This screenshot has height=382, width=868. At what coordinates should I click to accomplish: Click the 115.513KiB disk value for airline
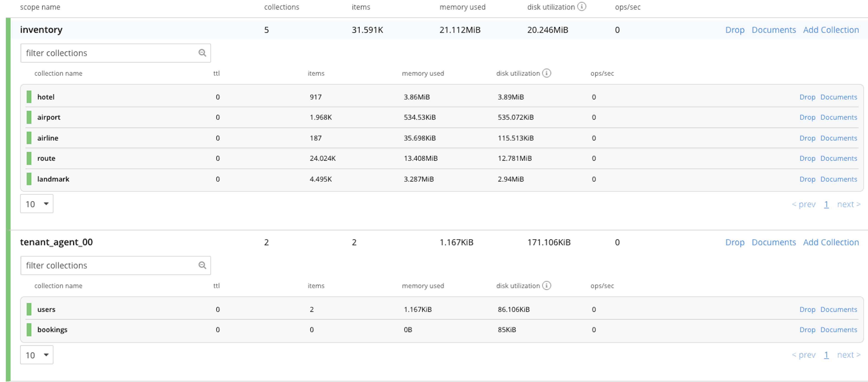tap(516, 138)
